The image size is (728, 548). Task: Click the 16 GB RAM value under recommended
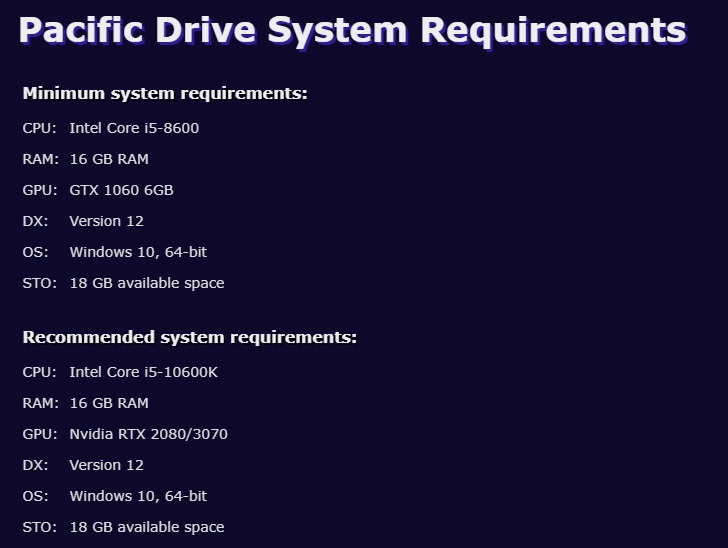[x=109, y=403]
